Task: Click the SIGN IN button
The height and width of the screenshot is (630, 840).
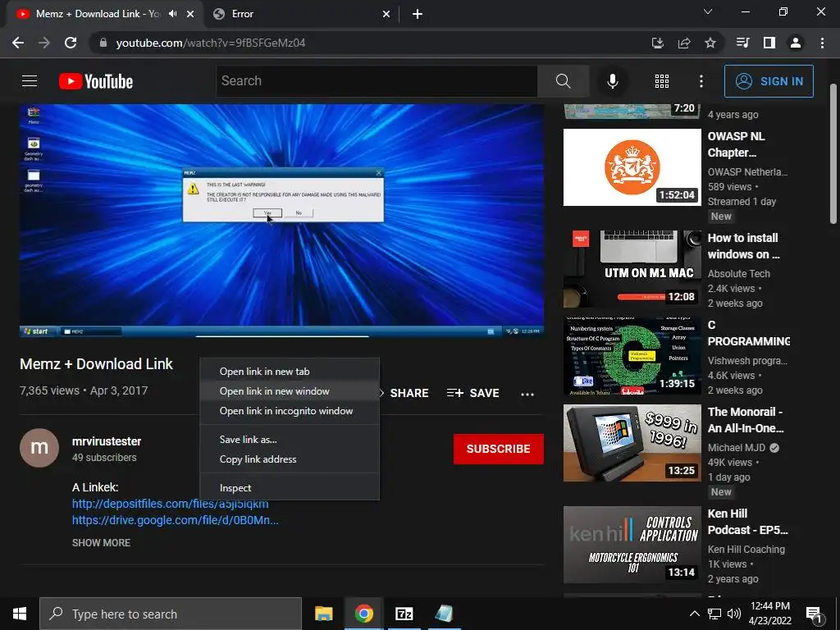Action: point(769,81)
